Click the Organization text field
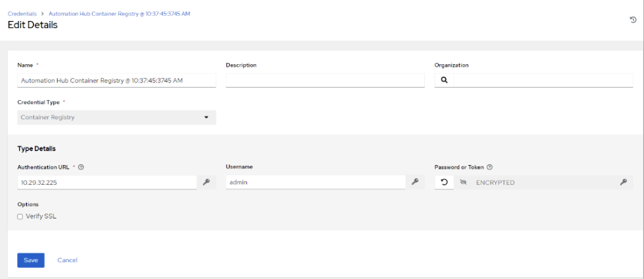644x279 pixels. (x=544, y=81)
